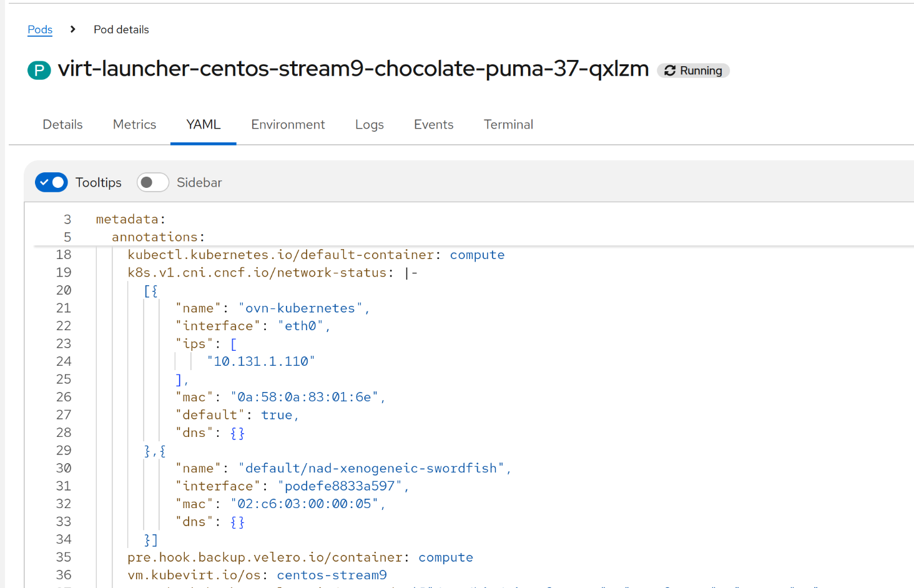Click the 'Pod details' breadcrumb text
The image size is (914, 588).
pos(121,29)
